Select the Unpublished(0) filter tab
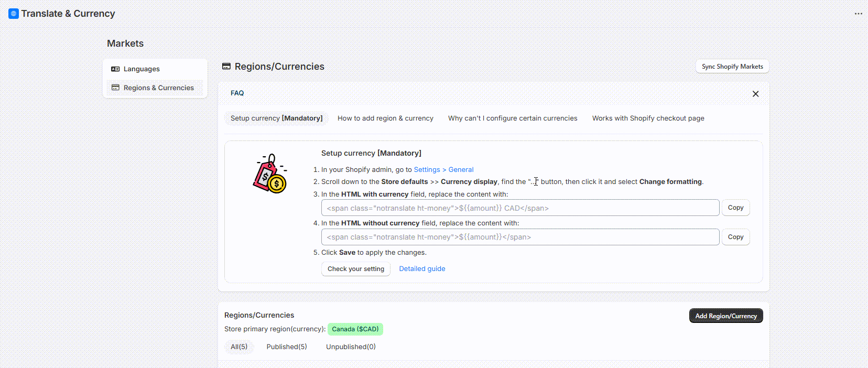Screen dimensions: 868x368 [351, 347]
